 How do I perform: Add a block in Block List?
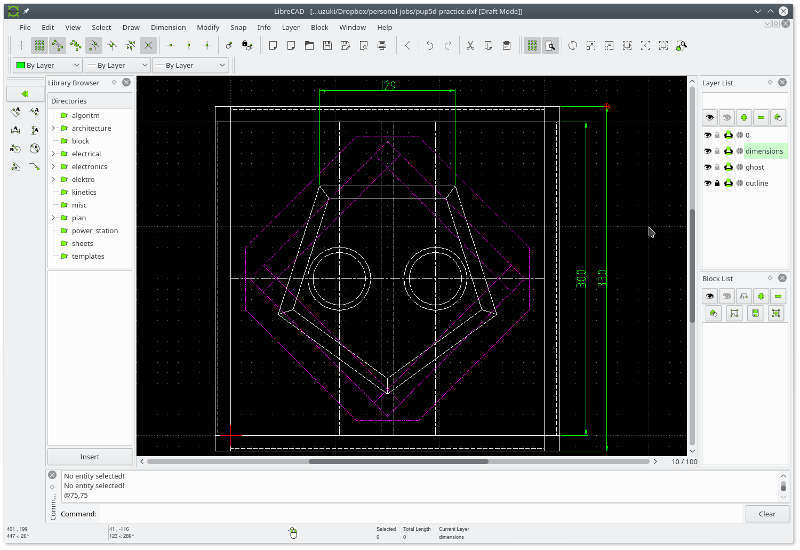[761, 296]
